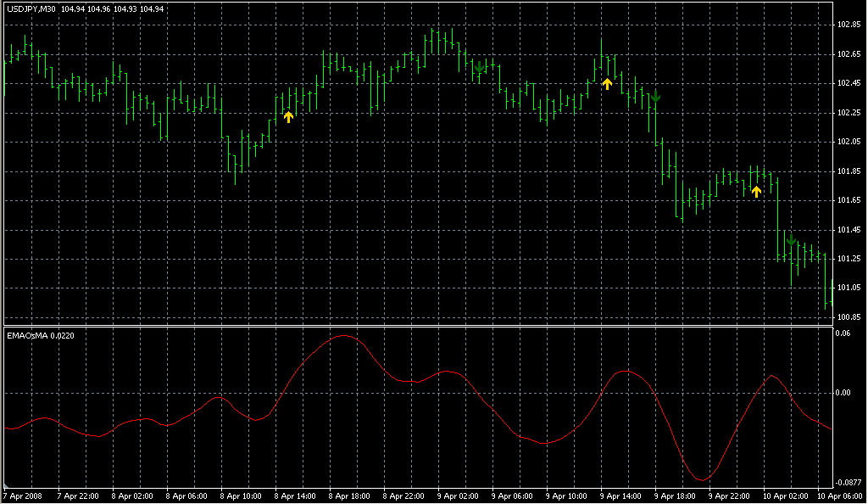Select the leftmost green down arrow signal
Screen dimensions: 868x504
[x=480, y=66]
